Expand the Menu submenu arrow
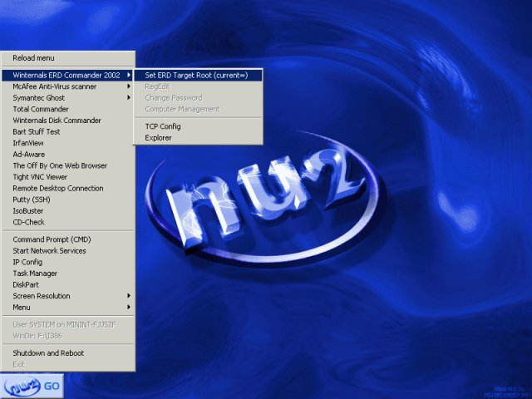 129,307
